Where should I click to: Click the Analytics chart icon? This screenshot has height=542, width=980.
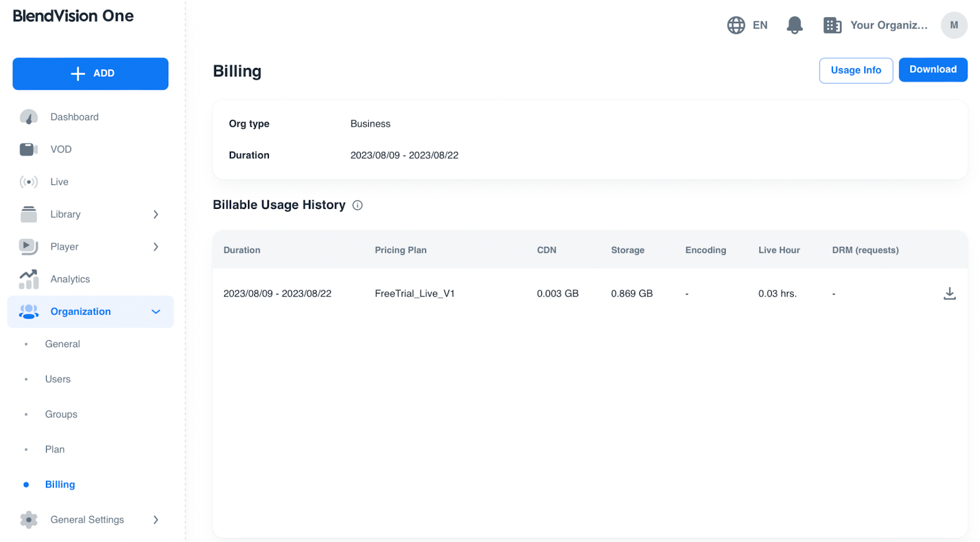point(29,279)
